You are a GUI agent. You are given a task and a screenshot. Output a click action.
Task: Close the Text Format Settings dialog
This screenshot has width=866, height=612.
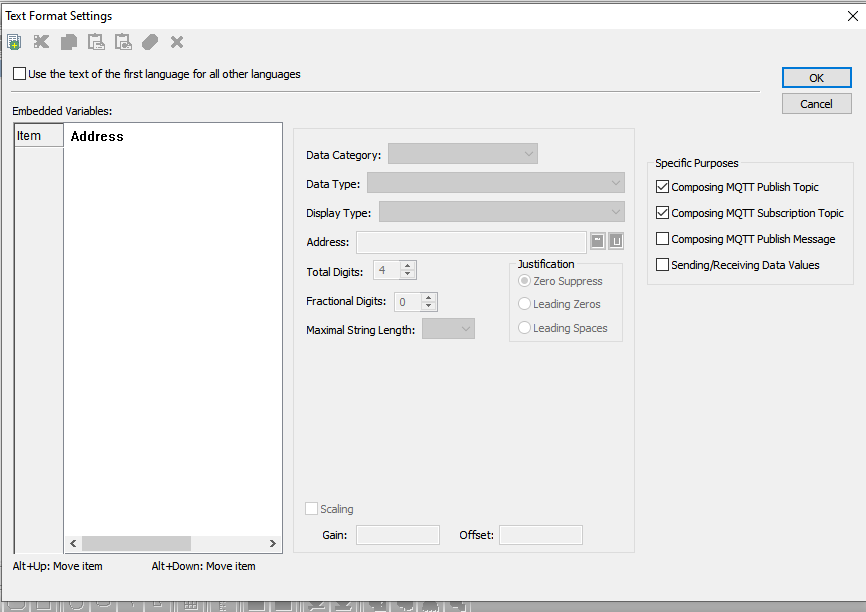click(853, 16)
